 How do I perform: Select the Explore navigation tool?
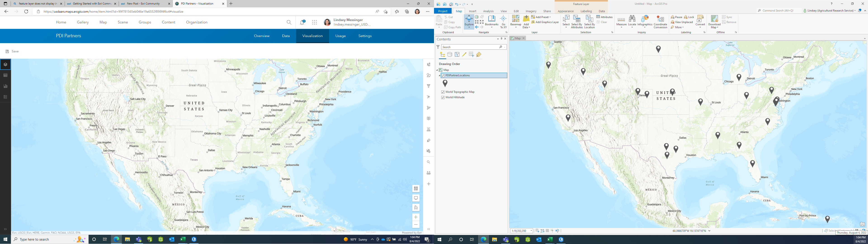469,21
